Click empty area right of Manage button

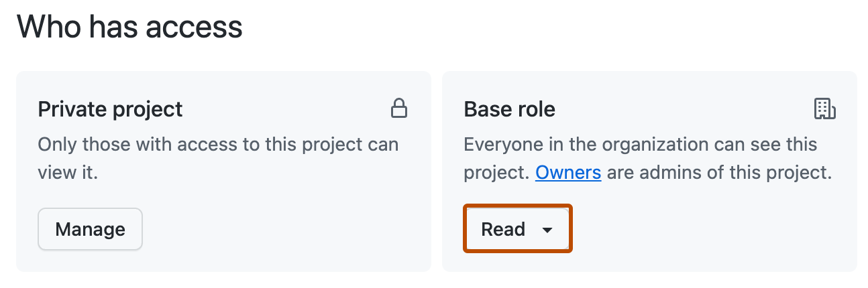285,229
